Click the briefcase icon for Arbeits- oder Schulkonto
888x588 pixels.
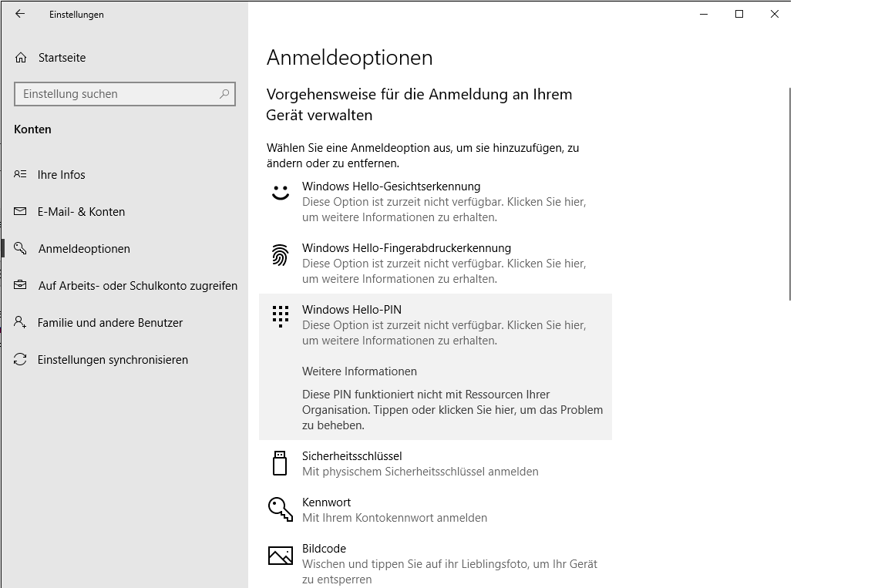click(x=20, y=285)
